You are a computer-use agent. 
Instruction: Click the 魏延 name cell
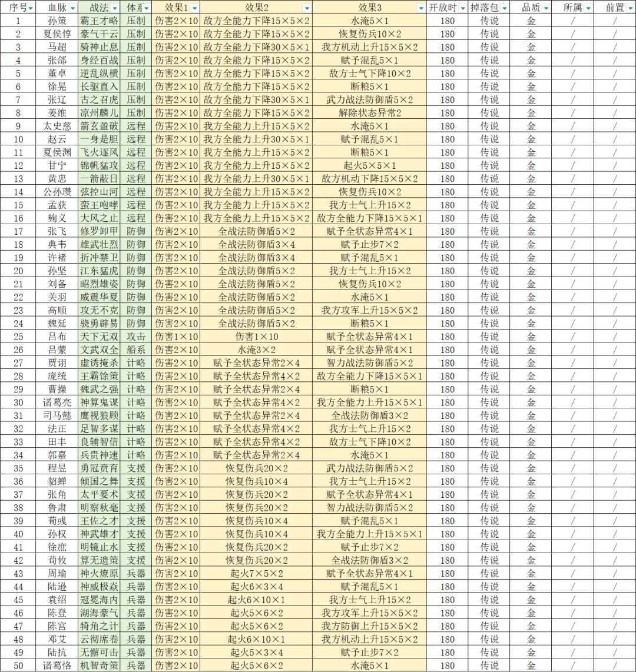click(x=57, y=323)
